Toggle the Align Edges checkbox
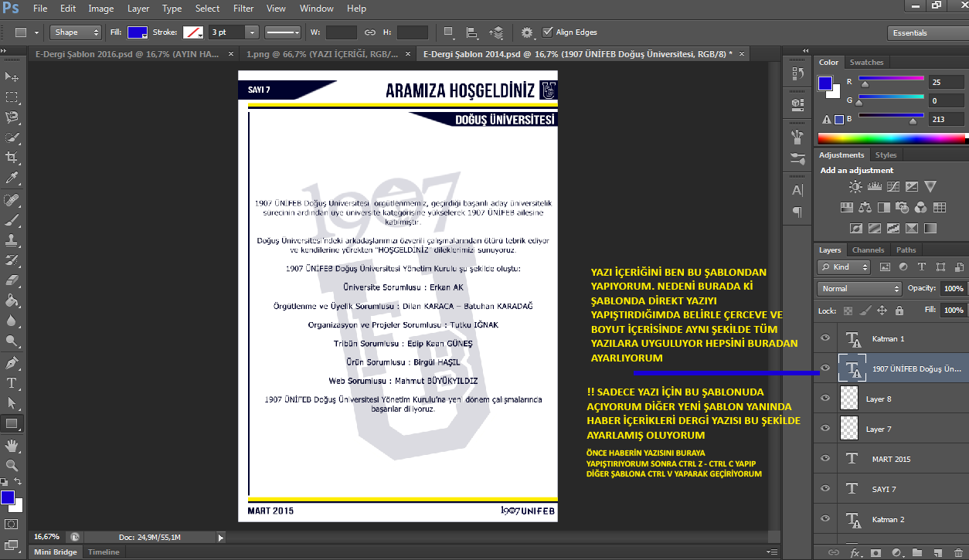 [548, 32]
